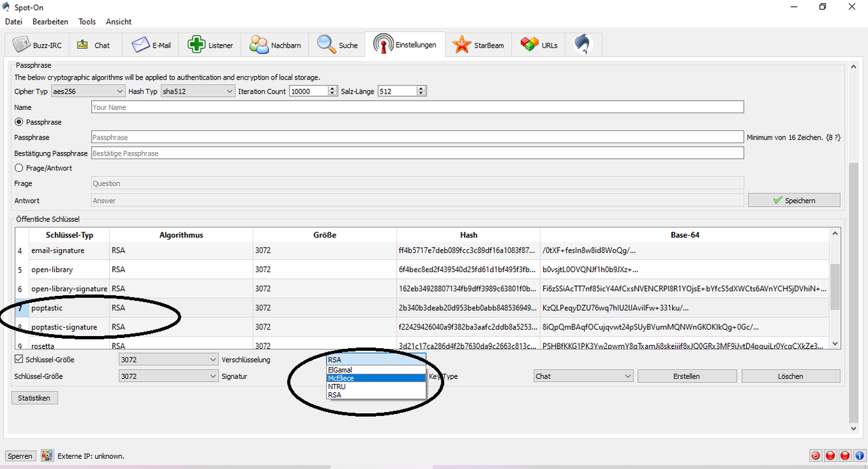Increase Iteration Count with up arrow
Screen dimensions: 868x469
[332, 88]
